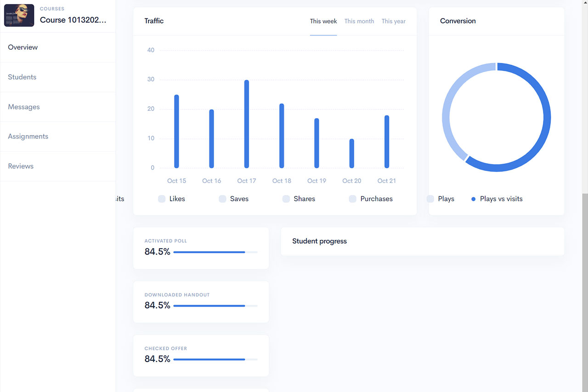The width and height of the screenshot is (588, 392).
Task: Click the COURSES label above the title
Action: (52, 9)
